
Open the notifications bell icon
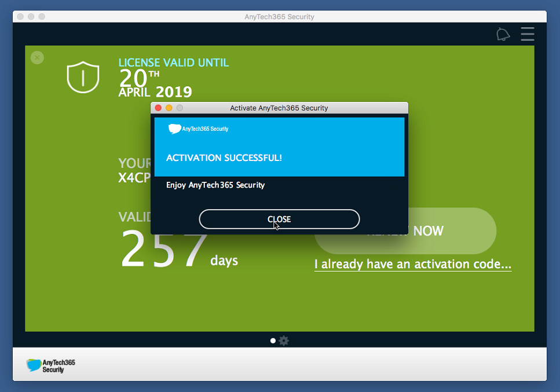[x=503, y=34]
